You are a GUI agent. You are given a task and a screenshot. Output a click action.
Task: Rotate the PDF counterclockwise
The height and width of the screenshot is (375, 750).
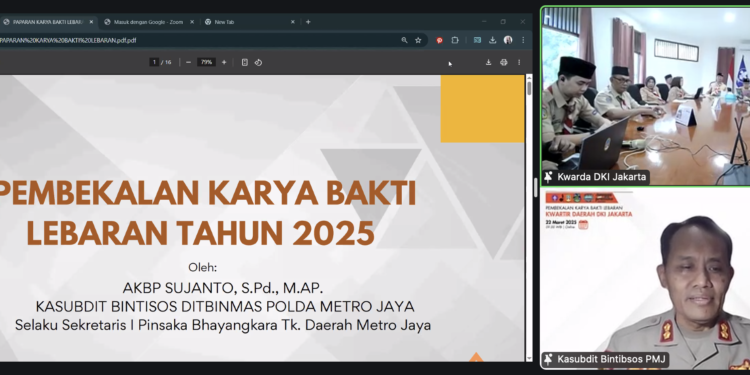pyautogui.click(x=258, y=62)
